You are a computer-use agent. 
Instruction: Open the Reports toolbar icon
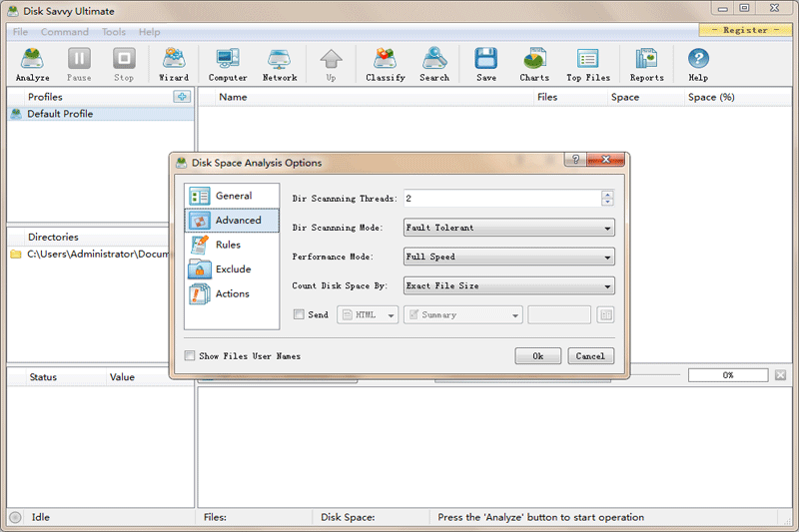pos(646,64)
